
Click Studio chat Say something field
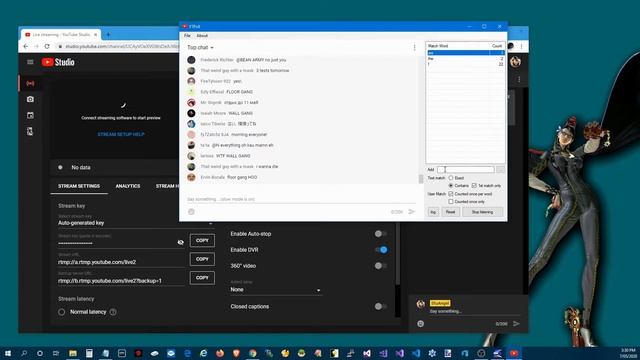tap(475, 311)
